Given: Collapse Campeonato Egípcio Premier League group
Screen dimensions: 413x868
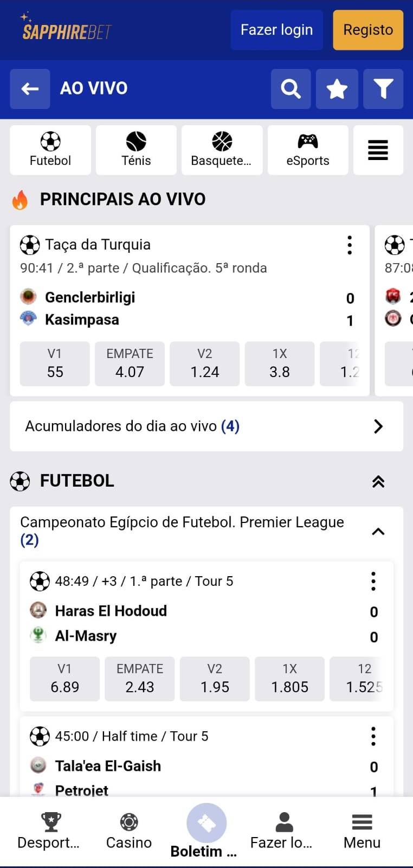Looking at the screenshot, I should [x=378, y=531].
